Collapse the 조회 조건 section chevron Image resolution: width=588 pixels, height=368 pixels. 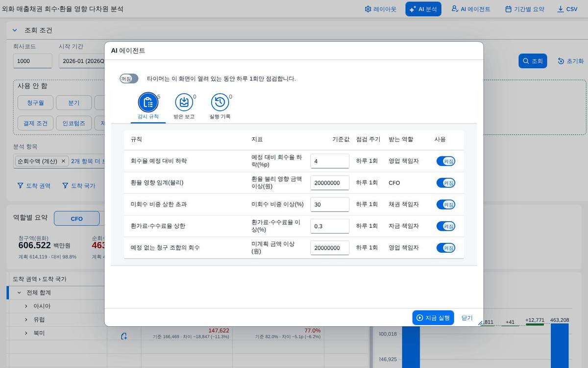15,30
